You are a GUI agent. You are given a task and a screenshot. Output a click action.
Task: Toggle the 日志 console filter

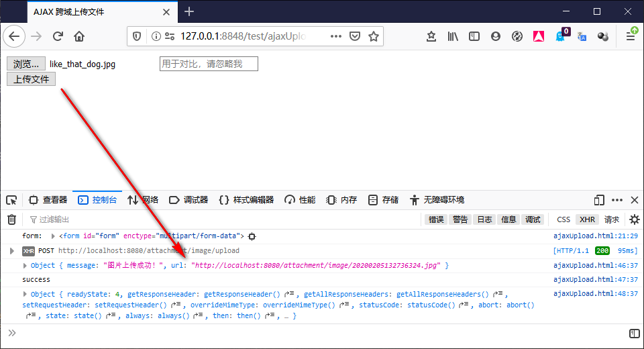tap(484, 219)
